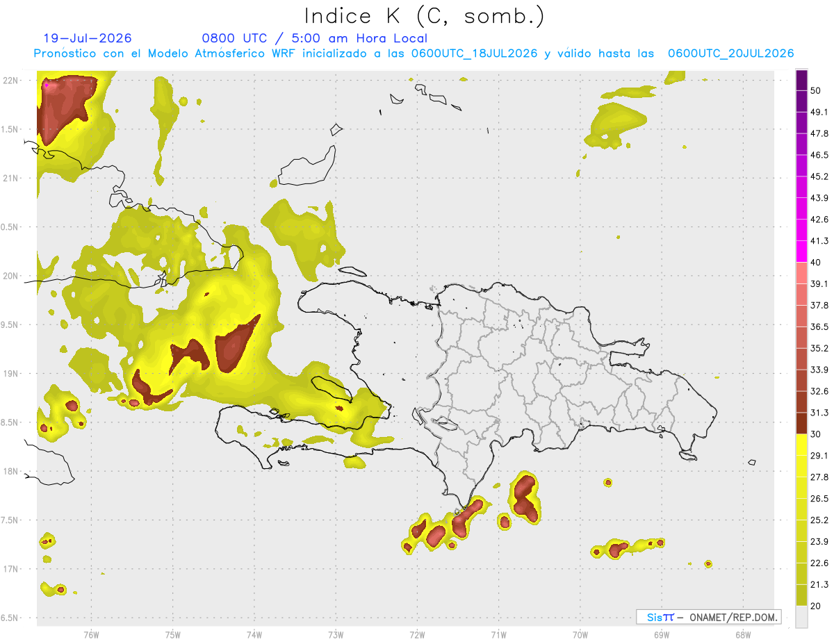Click the 22N latitude label
834x644 pixels.
(x=10, y=81)
